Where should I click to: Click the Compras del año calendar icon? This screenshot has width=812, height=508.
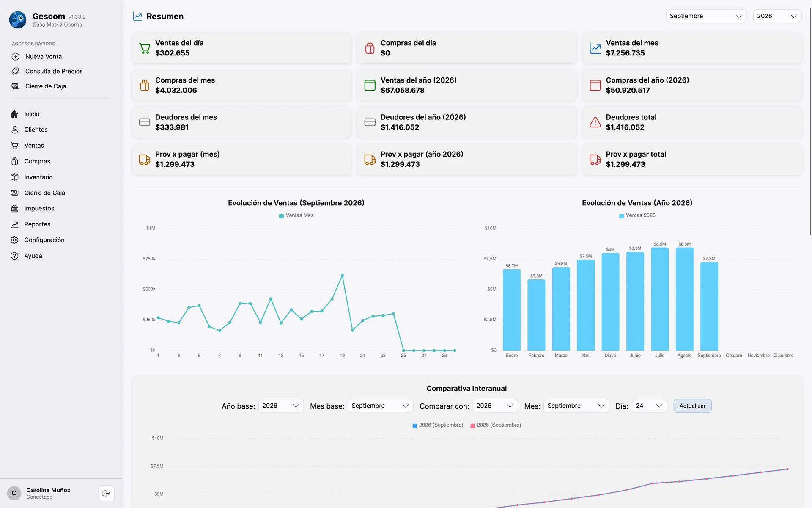[x=595, y=85]
